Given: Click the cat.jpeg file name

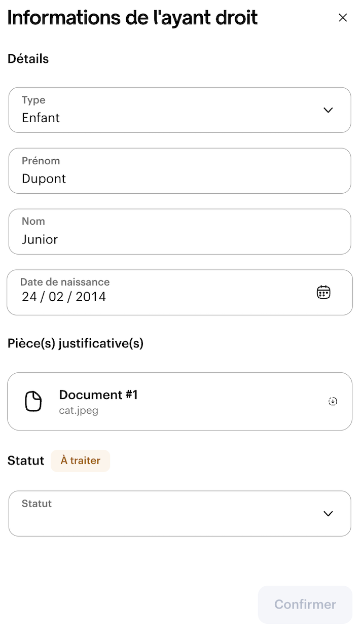Looking at the screenshot, I should (x=79, y=411).
